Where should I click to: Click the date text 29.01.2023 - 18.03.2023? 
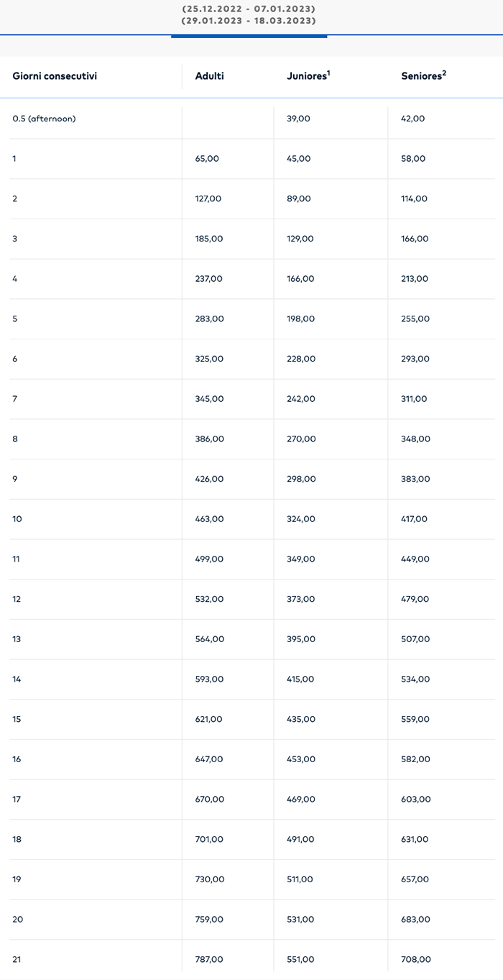tap(249, 22)
